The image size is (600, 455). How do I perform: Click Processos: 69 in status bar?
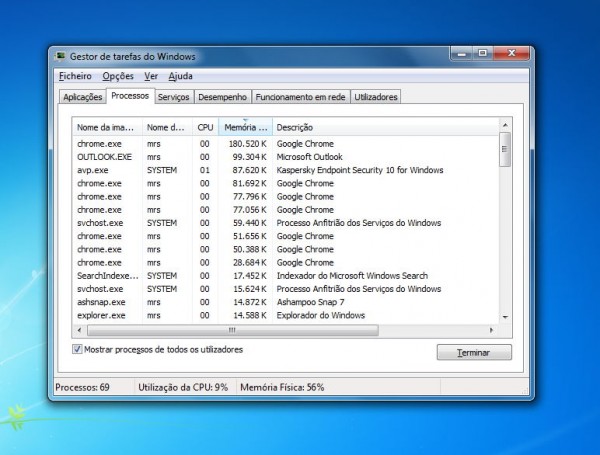coord(82,387)
